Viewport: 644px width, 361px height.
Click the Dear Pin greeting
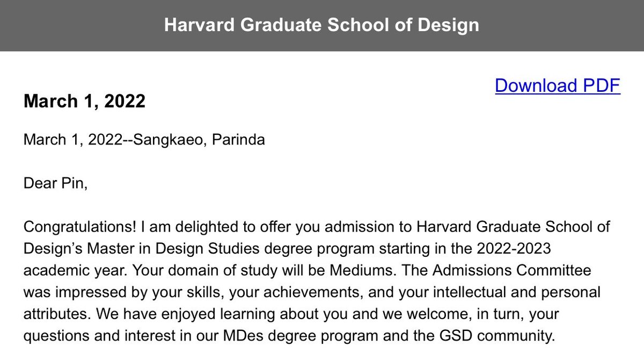click(55, 184)
